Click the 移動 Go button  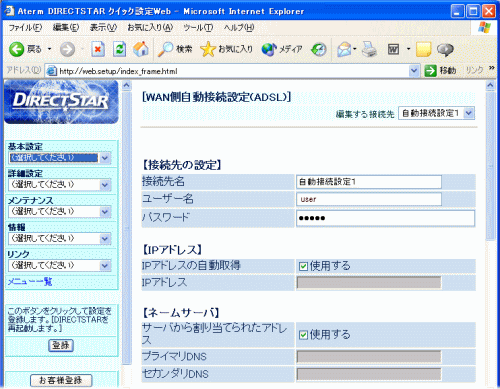click(440, 70)
